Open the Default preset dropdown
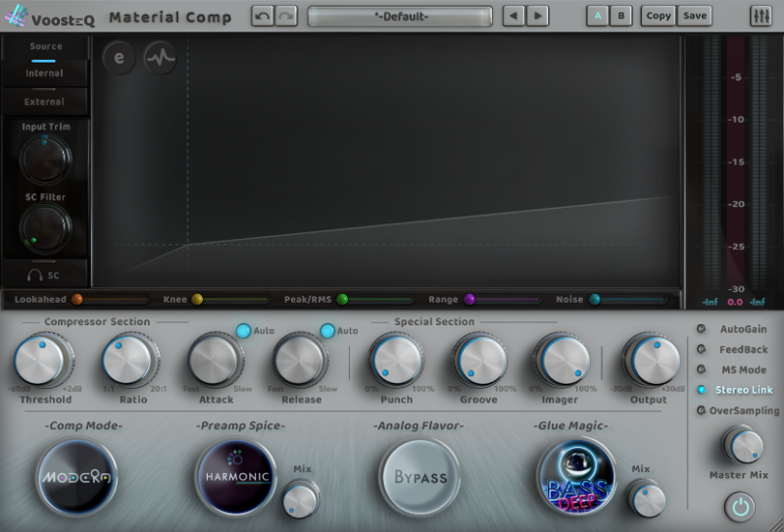 400,17
